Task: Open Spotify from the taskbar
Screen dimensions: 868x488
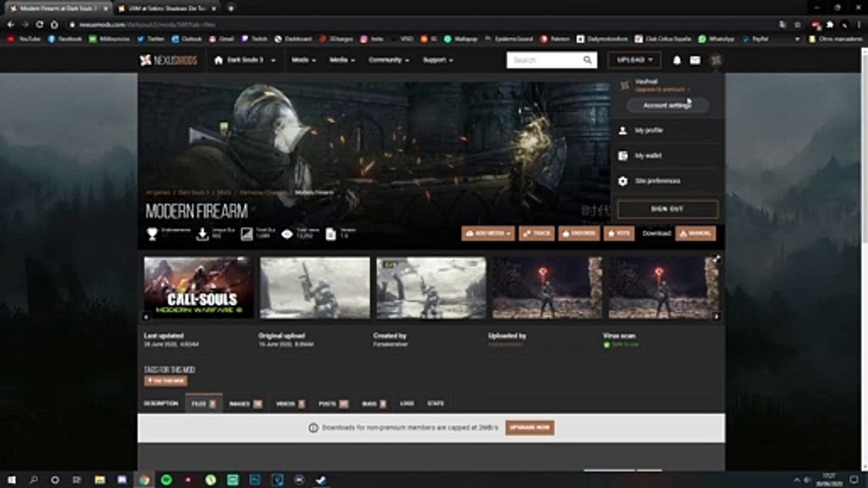Action: tap(166, 480)
